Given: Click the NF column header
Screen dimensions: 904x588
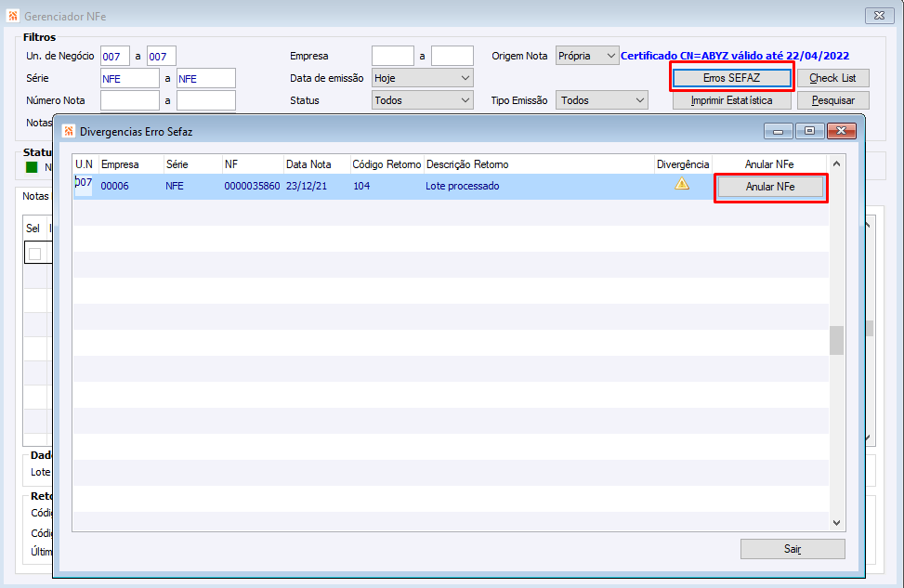Looking at the screenshot, I should pos(253,164).
